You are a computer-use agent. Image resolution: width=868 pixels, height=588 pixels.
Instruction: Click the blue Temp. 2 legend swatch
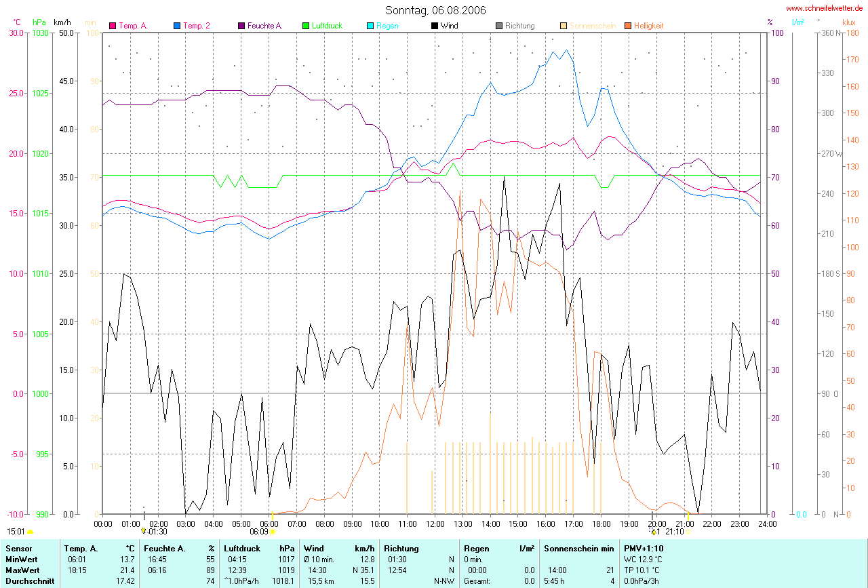pos(176,26)
